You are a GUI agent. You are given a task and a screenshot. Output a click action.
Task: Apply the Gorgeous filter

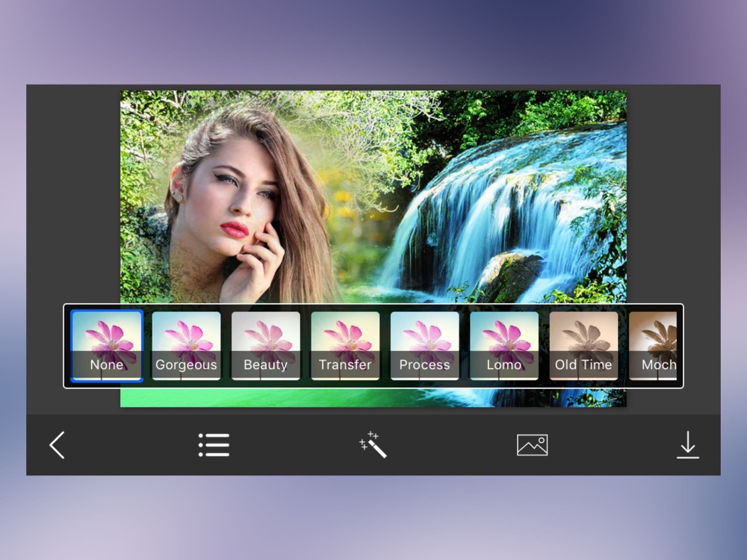click(x=186, y=346)
